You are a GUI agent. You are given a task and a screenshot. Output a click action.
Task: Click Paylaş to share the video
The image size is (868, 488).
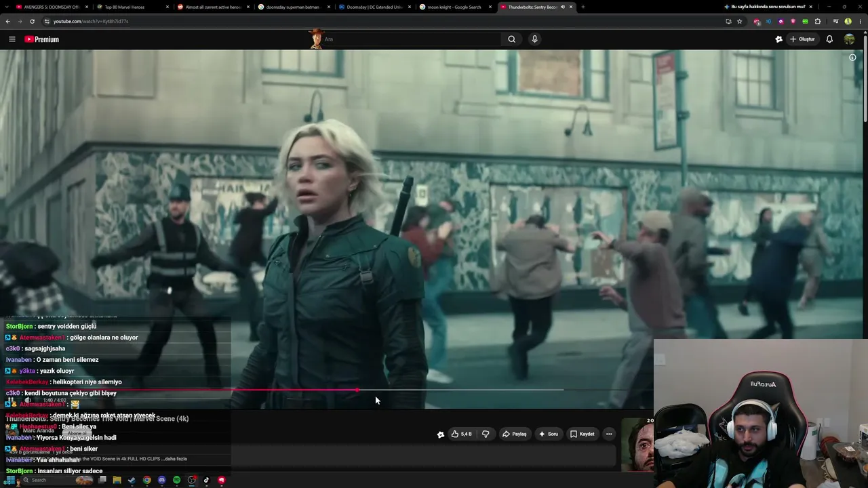pos(514,434)
